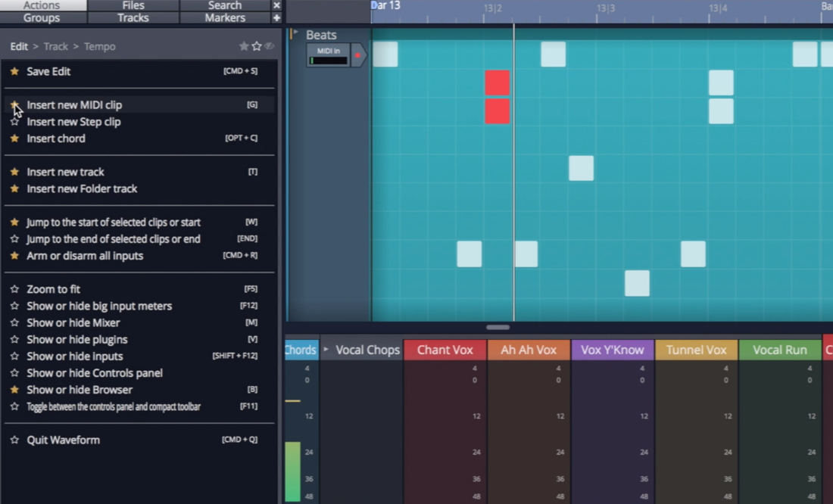Click the plus icon beside Markers tab

coord(276,17)
